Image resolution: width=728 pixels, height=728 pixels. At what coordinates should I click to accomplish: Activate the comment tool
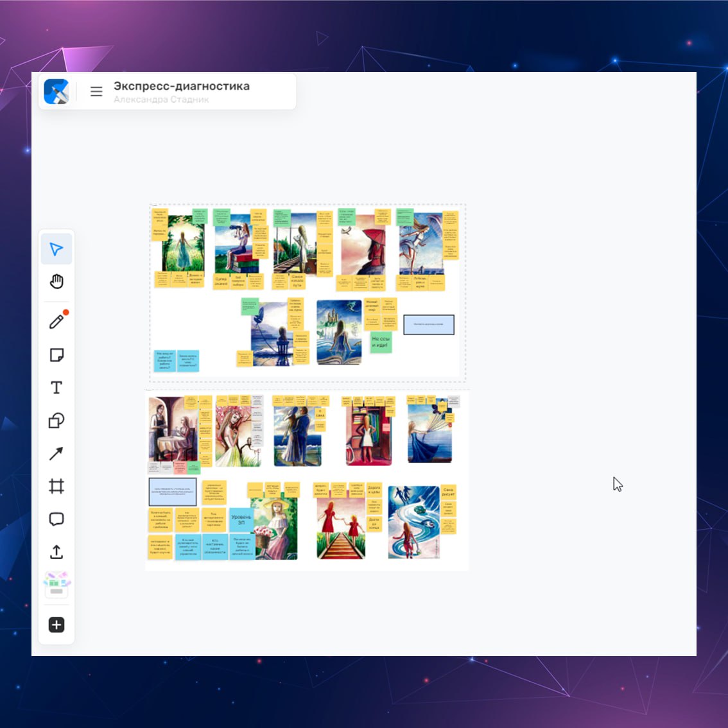point(56,519)
